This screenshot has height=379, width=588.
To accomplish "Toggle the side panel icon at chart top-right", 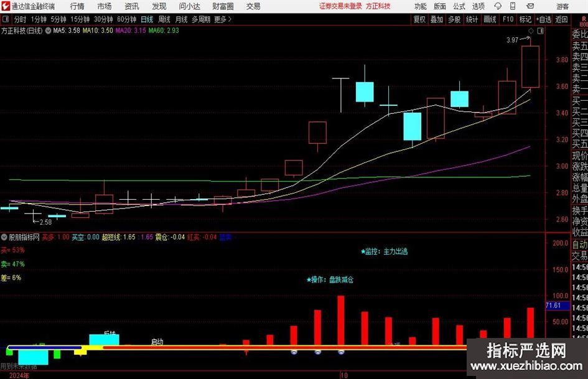I will 540,31.
